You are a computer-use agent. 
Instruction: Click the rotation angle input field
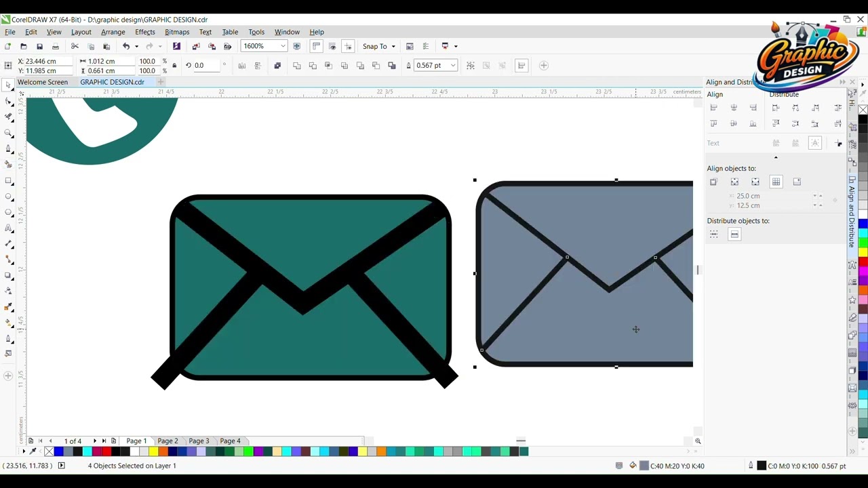207,66
